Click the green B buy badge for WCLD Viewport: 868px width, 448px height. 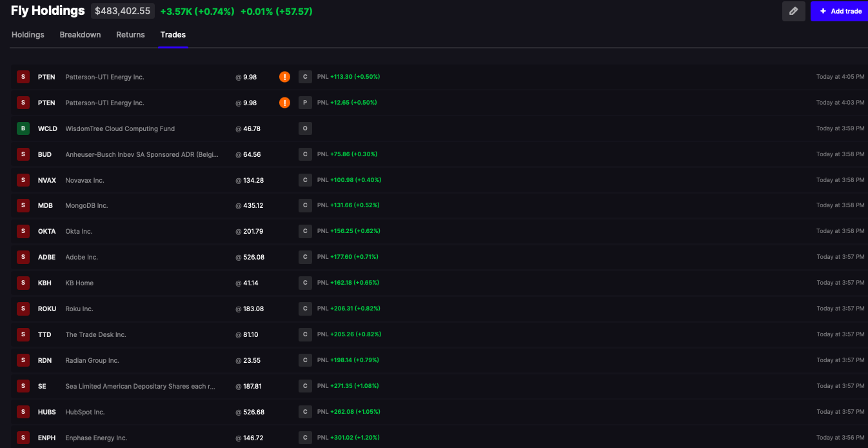pos(23,128)
